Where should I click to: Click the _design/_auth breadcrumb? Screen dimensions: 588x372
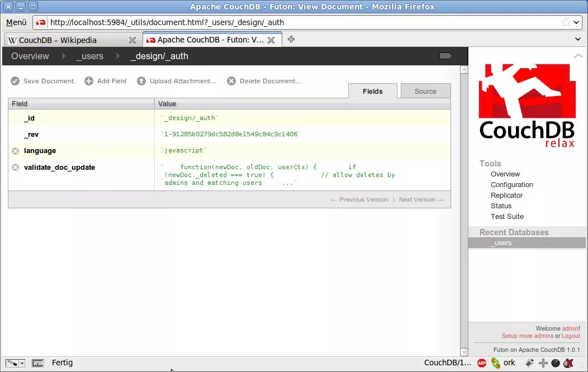pyautogui.click(x=159, y=56)
